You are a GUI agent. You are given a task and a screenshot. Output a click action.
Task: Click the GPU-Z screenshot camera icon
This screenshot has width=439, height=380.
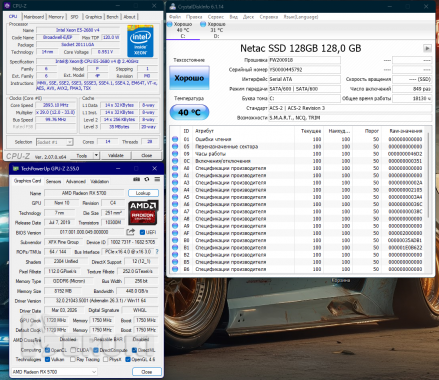tap(136, 179)
